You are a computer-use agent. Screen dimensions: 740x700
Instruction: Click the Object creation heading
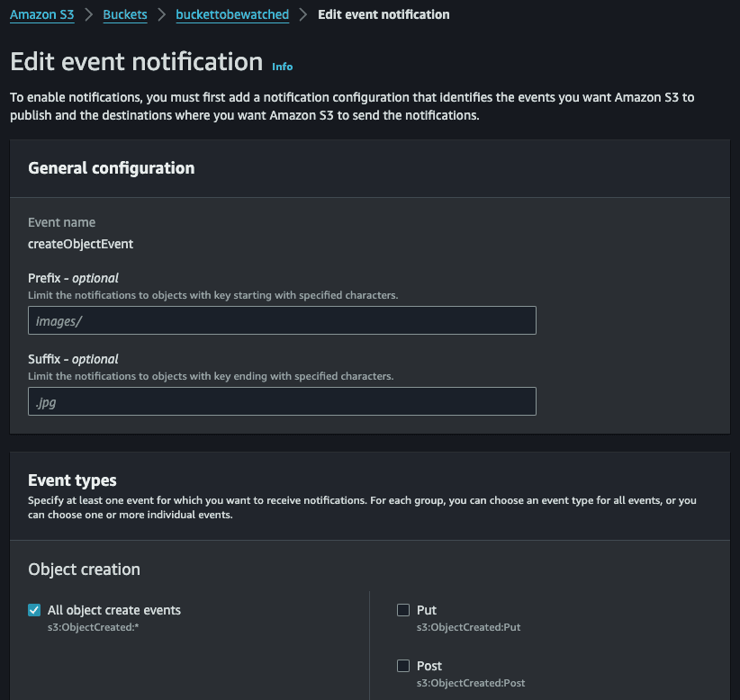point(84,569)
